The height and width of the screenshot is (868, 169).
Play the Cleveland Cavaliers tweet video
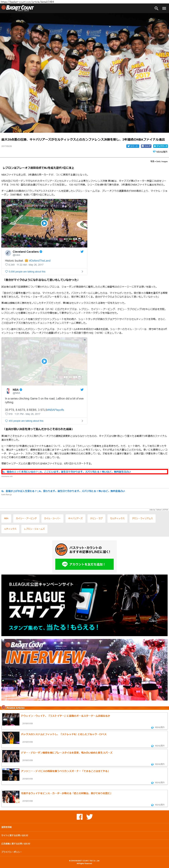tap(44, 223)
